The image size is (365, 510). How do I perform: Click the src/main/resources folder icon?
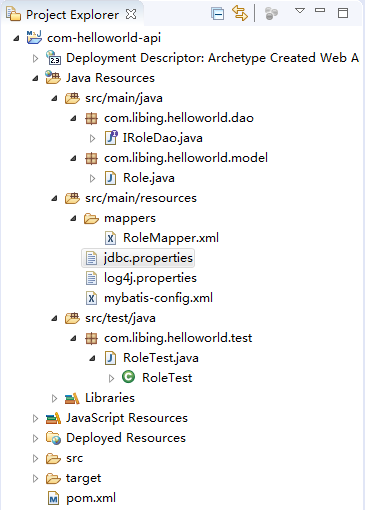pos(72,198)
